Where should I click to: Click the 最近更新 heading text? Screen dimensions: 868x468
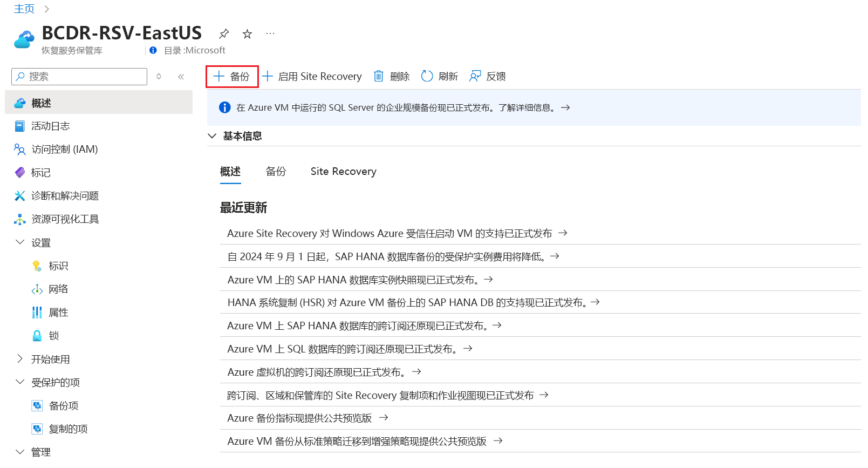(x=243, y=208)
